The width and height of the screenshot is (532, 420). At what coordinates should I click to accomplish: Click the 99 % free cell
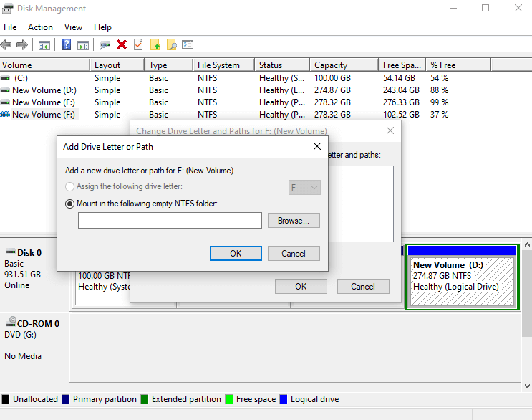(440, 102)
